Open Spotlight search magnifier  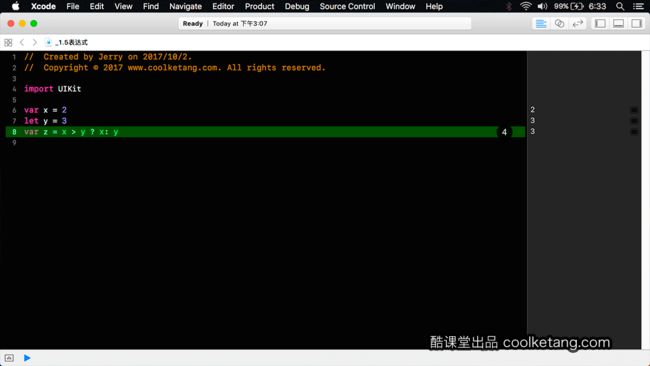point(620,6)
